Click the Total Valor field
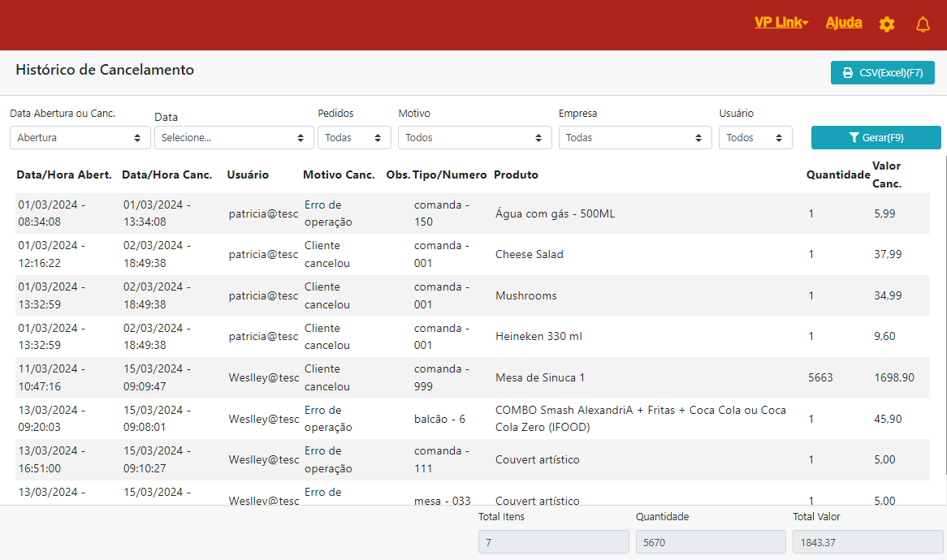 tap(867, 542)
